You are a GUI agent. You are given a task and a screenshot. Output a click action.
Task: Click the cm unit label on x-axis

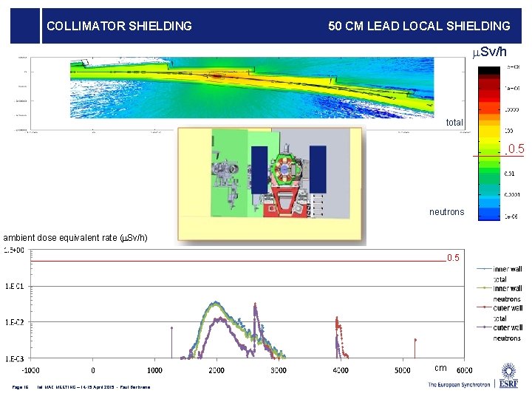point(440,368)
